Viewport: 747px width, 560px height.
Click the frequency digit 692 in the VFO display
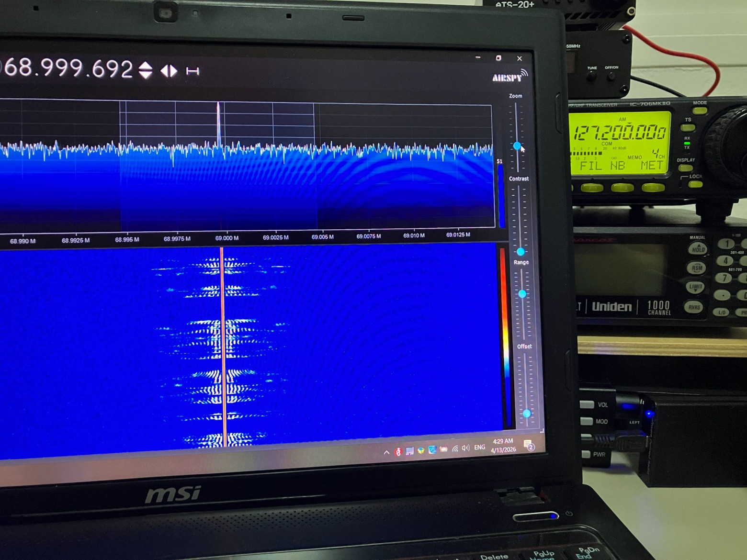[x=112, y=69]
